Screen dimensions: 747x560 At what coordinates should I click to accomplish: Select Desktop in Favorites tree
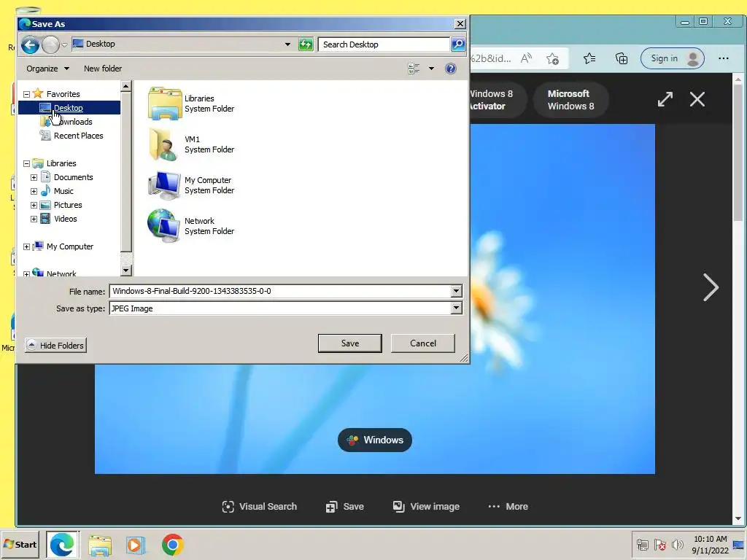coord(69,108)
